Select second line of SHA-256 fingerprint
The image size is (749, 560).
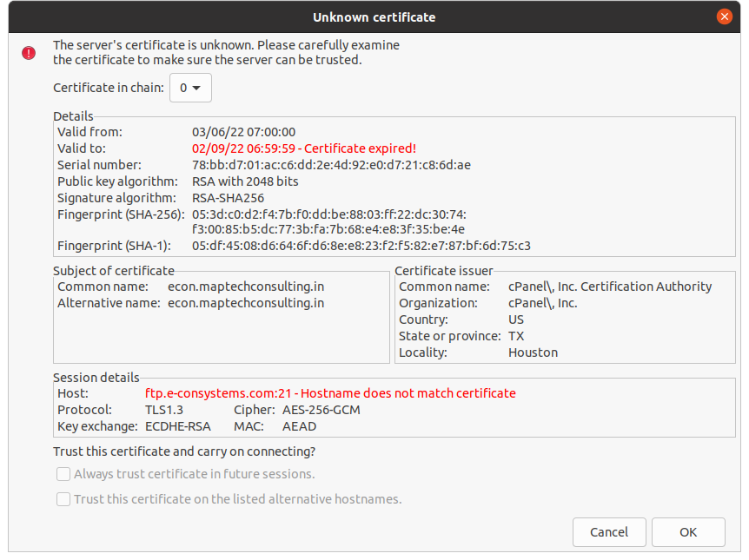pos(328,229)
